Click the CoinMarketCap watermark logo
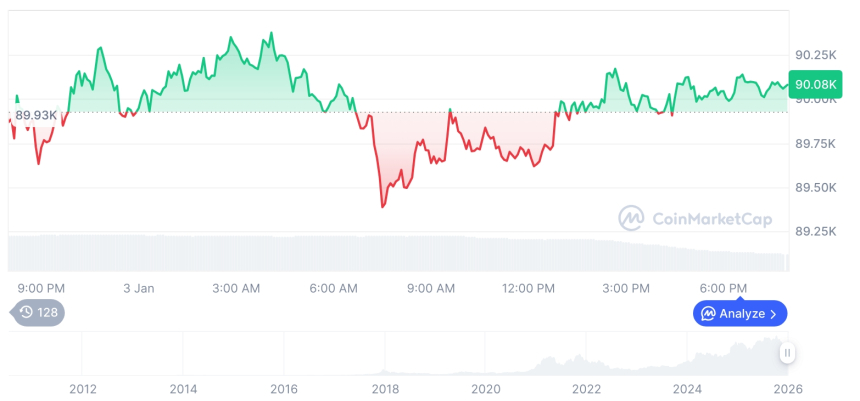 pos(695,217)
